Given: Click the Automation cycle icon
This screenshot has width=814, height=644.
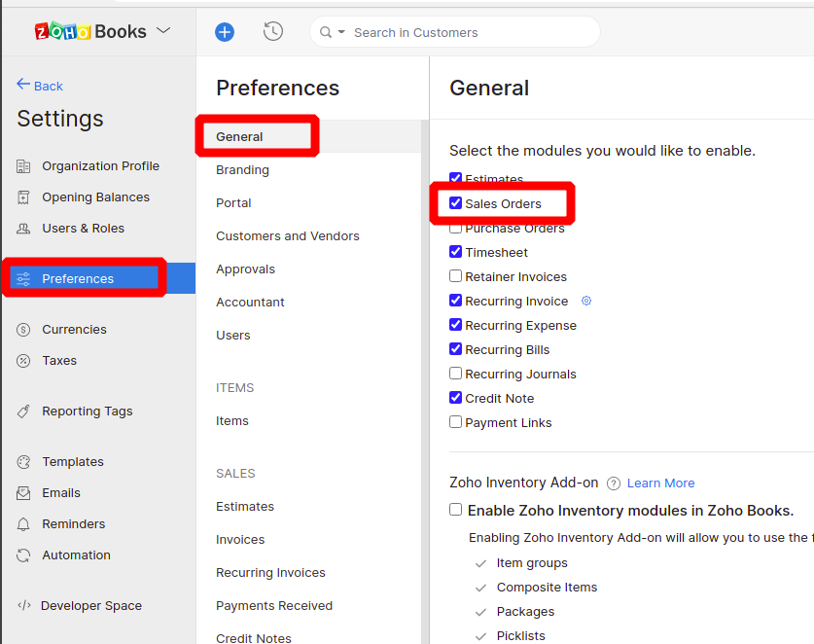Looking at the screenshot, I should [x=23, y=555].
